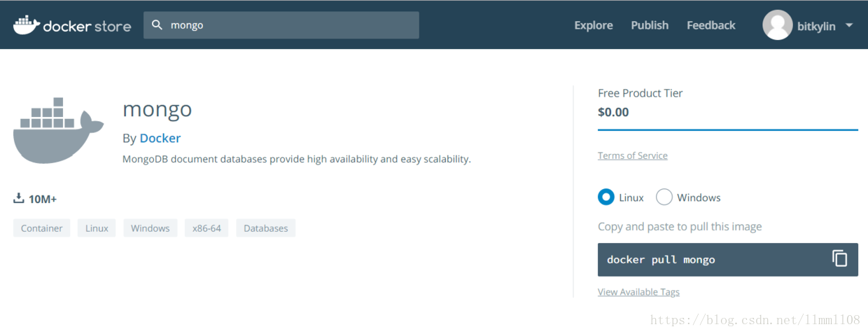Click the bitkylin user avatar
The width and height of the screenshot is (868, 334).
point(777,25)
